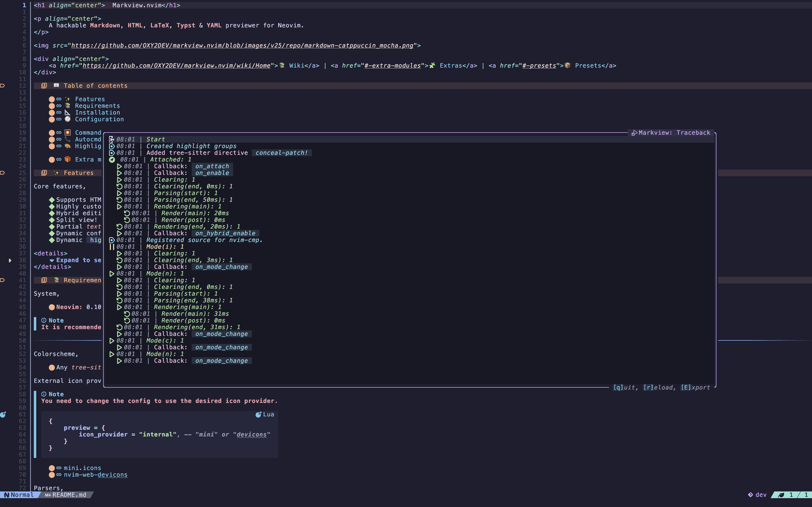Open the nvim-web-devicons link

(x=96, y=475)
